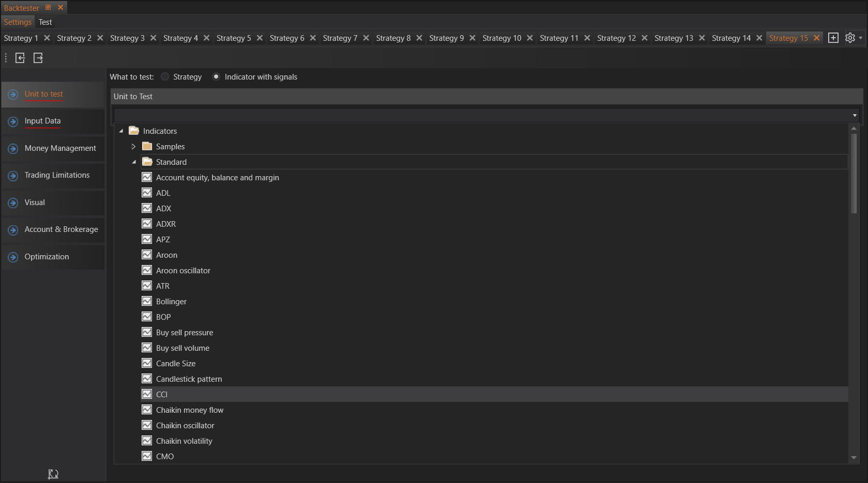Select the Strategy radio button
Image resolution: width=868 pixels, height=483 pixels.
pos(165,77)
